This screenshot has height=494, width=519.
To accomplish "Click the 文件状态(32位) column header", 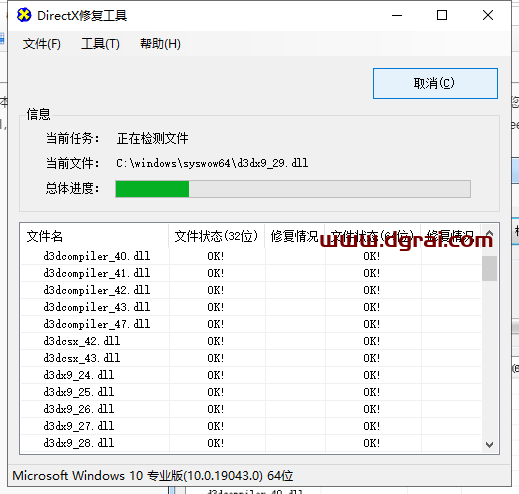I will click(x=216, y=236).
